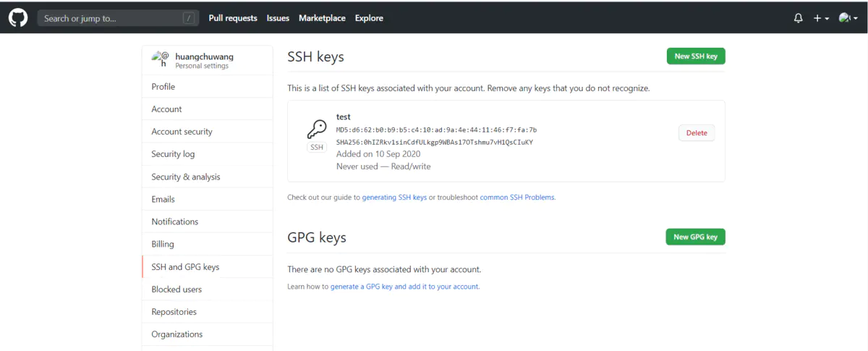This screenshot has height=351, width=868.
Task: Select Account security in settings sidebar
Action: 182,132
